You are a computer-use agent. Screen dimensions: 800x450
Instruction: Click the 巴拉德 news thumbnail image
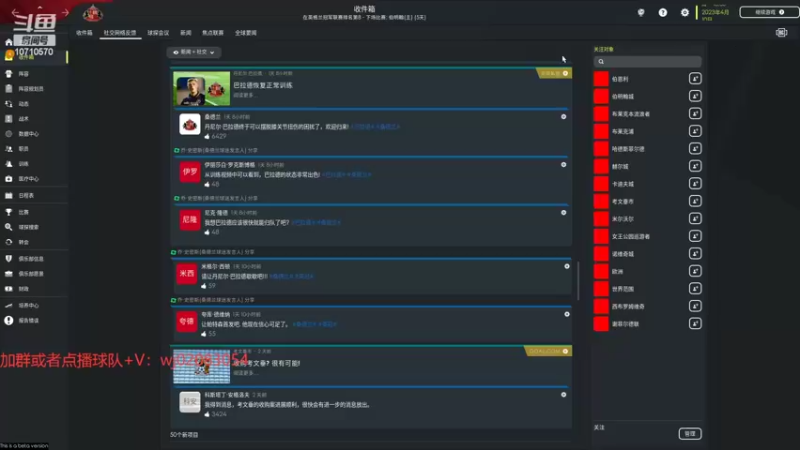(202, 89)
